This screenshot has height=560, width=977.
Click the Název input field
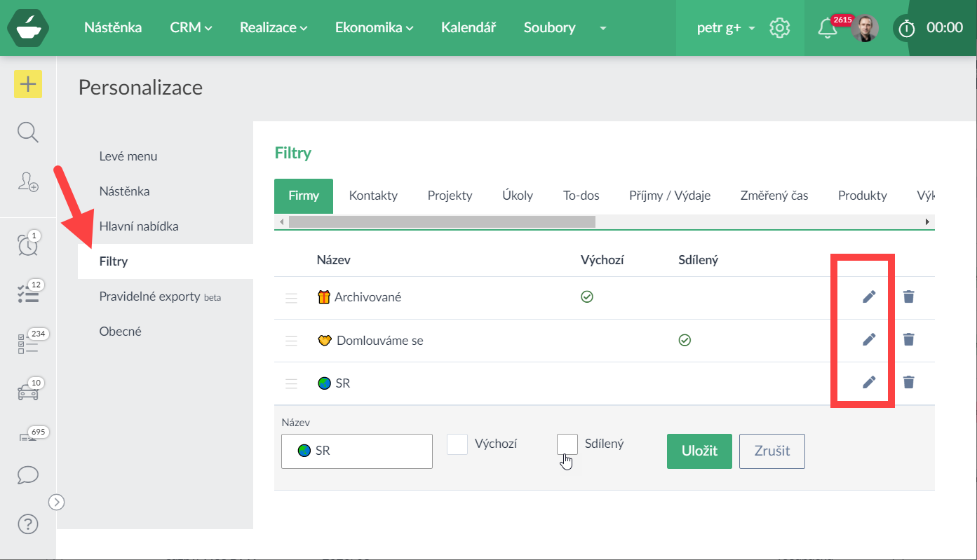(357, 451)
